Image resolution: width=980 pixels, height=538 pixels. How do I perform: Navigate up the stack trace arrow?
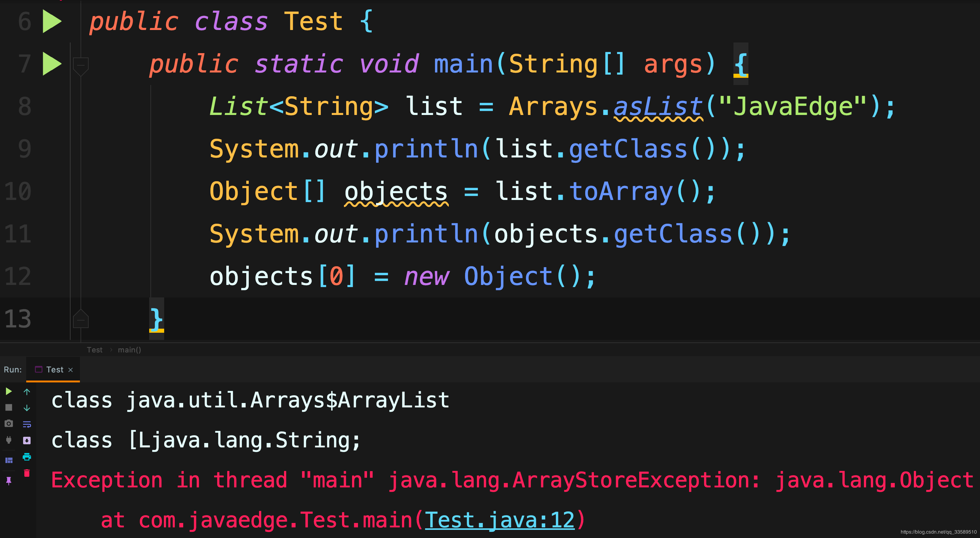click(x=27, y=391)
